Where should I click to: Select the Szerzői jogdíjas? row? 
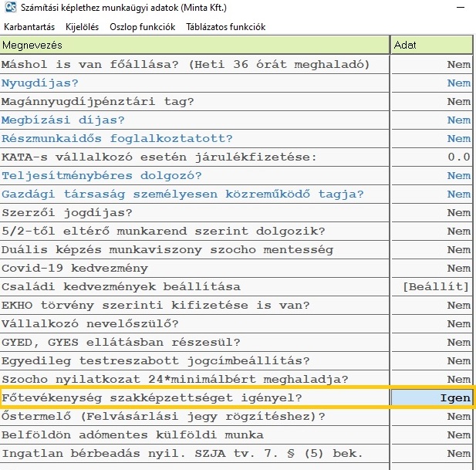193,212
